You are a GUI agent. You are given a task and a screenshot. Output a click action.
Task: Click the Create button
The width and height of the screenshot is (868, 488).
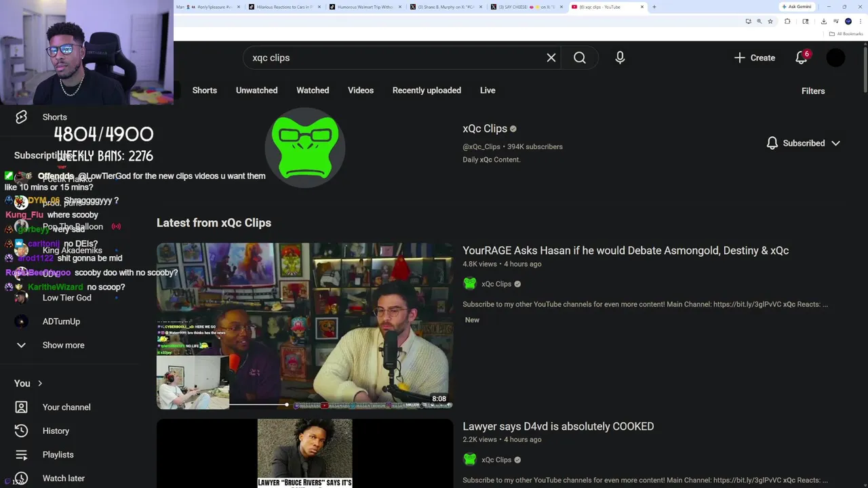(x=755, y=58)
